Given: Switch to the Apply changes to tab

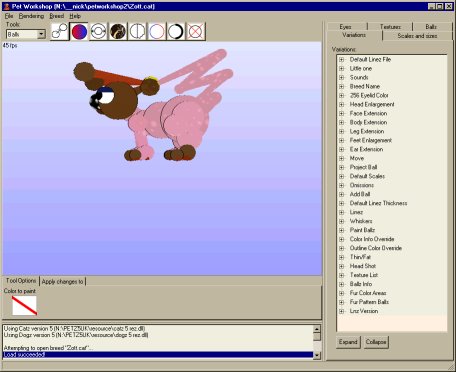Looking at the screenshot, I should 62,281.
